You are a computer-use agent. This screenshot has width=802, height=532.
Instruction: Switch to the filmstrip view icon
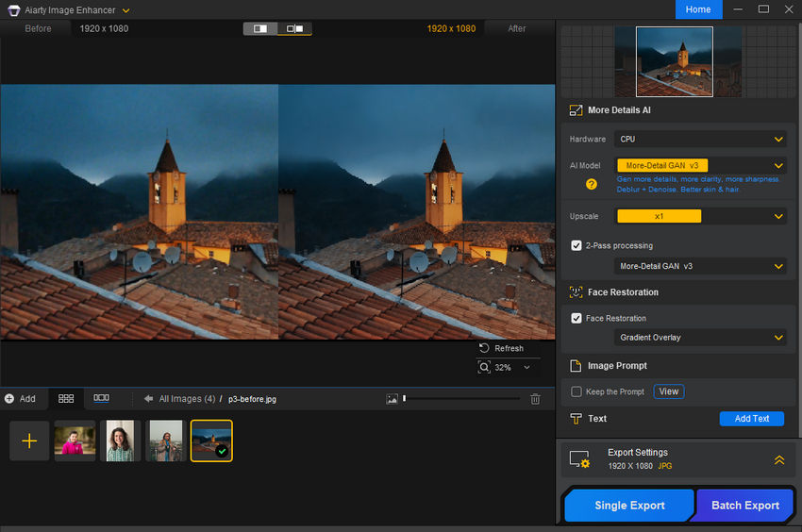click(x=101, y=398)
